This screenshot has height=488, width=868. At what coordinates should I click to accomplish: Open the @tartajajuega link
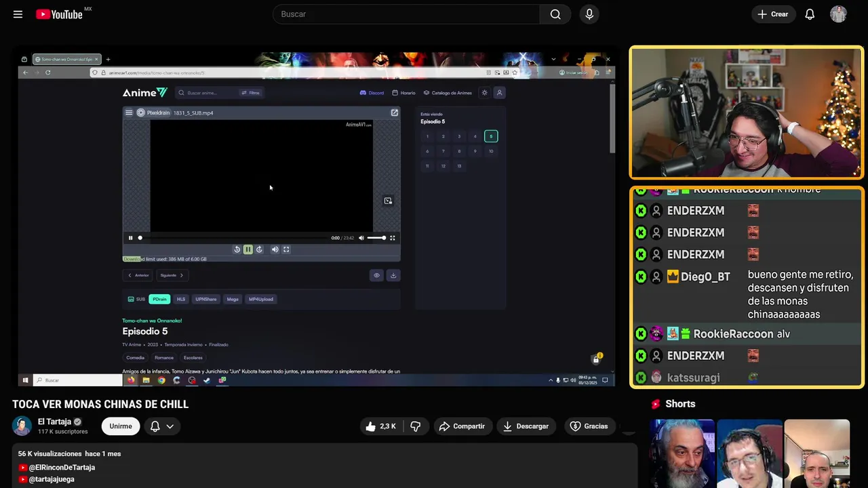52,479
